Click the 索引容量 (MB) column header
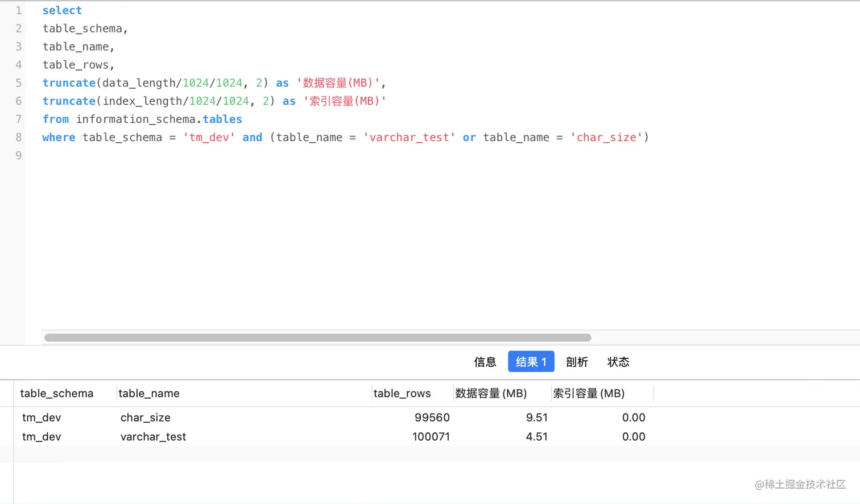This screenshot has height=504, width=860. click(589, 393)
